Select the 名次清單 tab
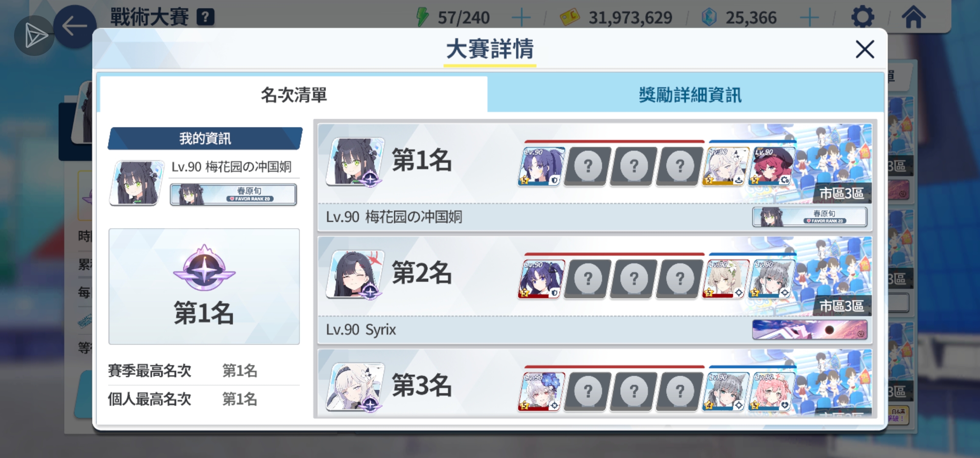This screenshot has width=980, height=458. tap(294, 95)
